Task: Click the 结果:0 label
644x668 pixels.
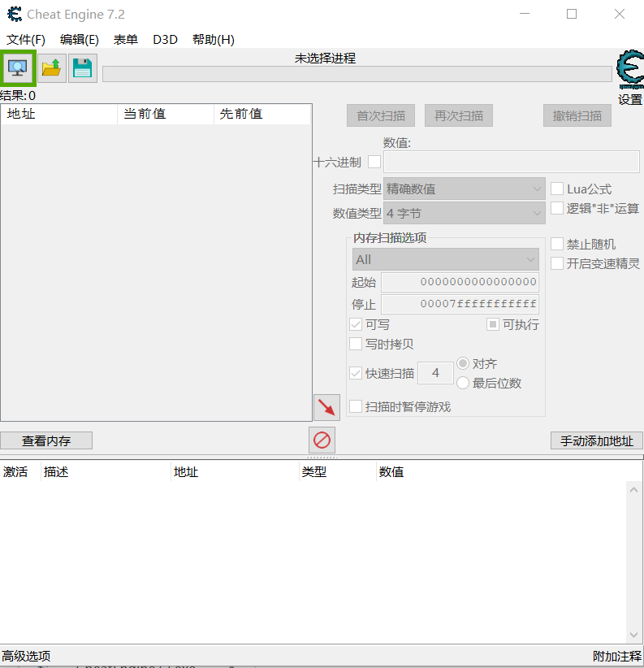Action: point(18,95)
